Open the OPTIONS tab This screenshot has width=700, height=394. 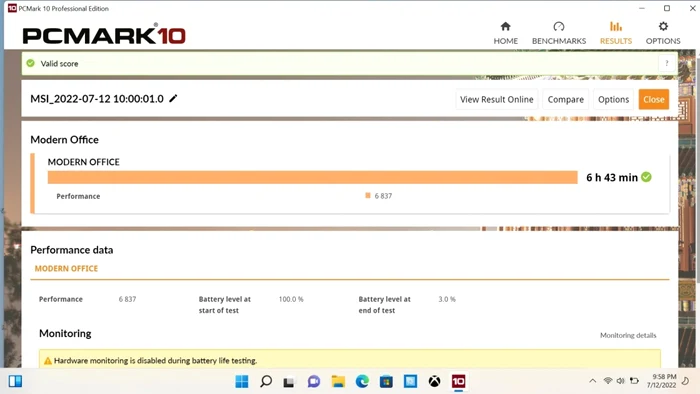pyautogui.click(x=663, y=33)
